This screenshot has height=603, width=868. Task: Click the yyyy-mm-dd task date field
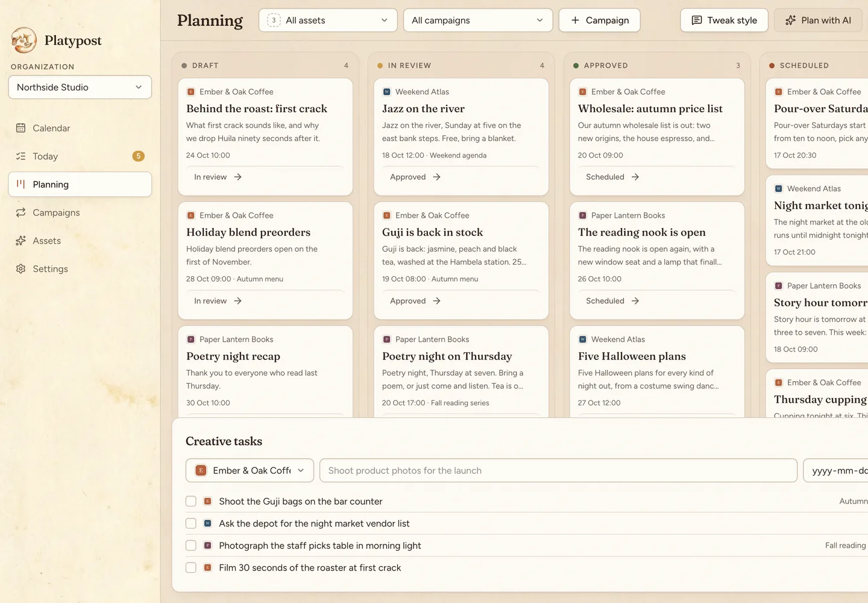point(837,470)
